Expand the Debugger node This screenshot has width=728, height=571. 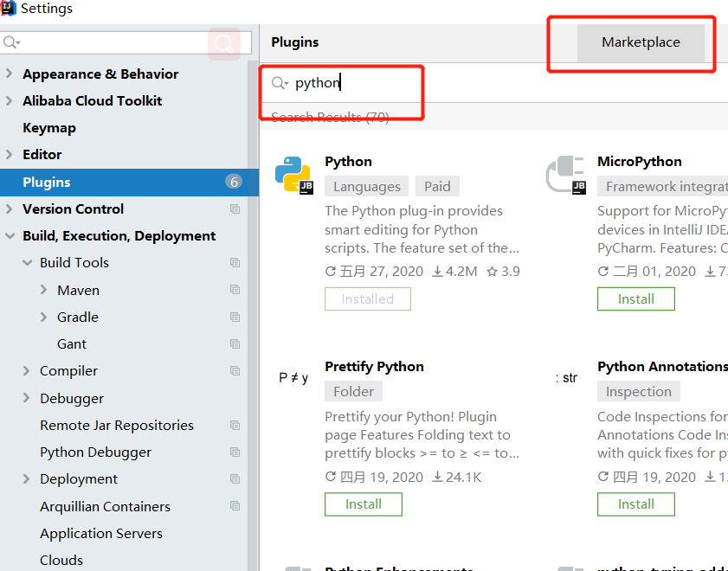click(27, 398)
